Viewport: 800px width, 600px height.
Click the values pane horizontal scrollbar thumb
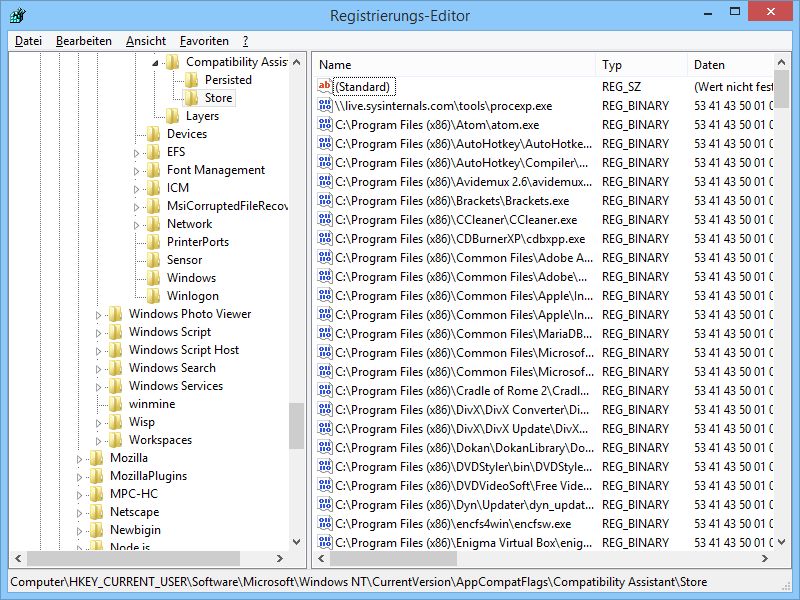(x=393, y=558)
